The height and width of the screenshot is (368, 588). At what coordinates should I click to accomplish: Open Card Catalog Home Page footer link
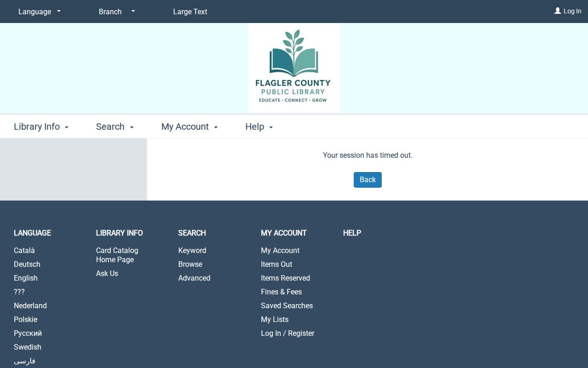point(117,255)
